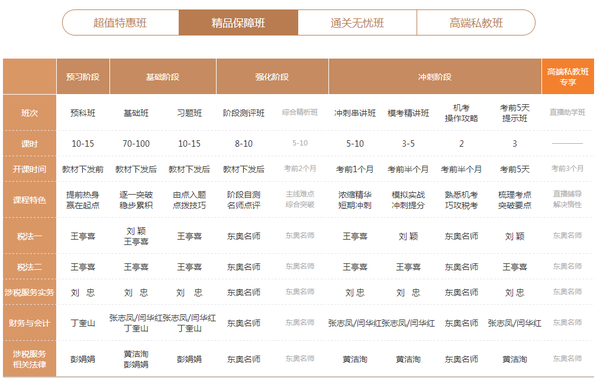Select the 精品保障班 tab
The width and height of the screenshot is (600, 378).
(x=238, y=23)
